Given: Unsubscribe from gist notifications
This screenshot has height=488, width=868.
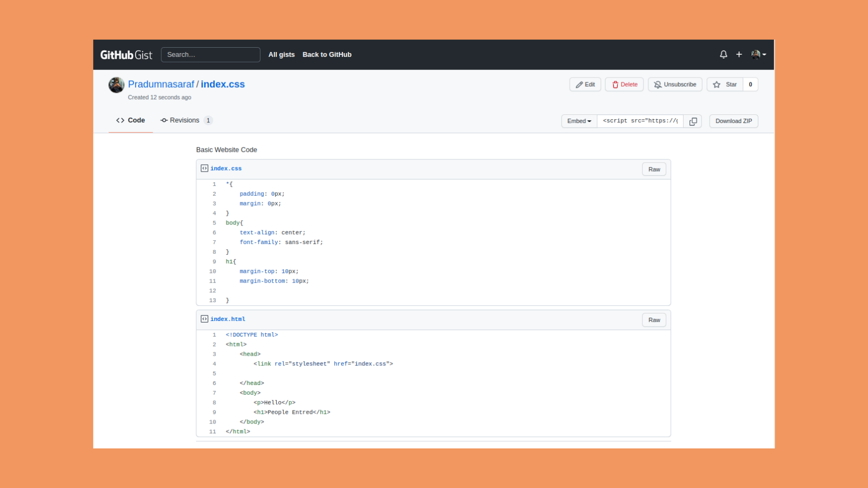Looking at the screenshot, I should (675, 85).
